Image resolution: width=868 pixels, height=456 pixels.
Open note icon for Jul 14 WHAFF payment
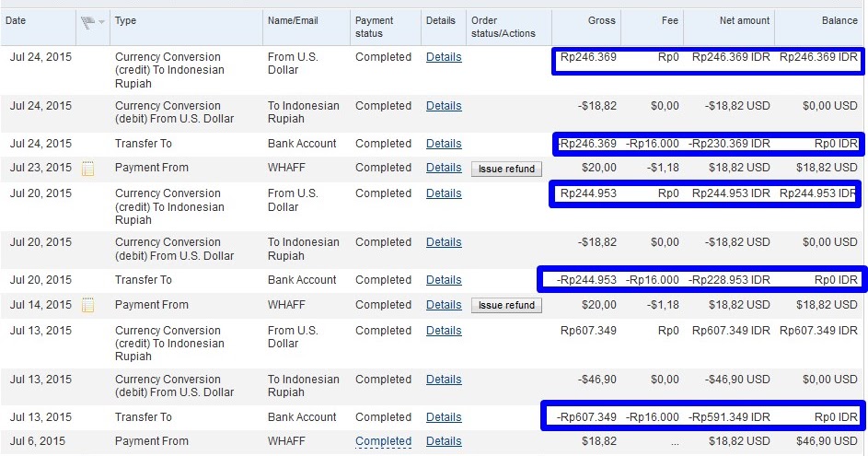point(87,305)
